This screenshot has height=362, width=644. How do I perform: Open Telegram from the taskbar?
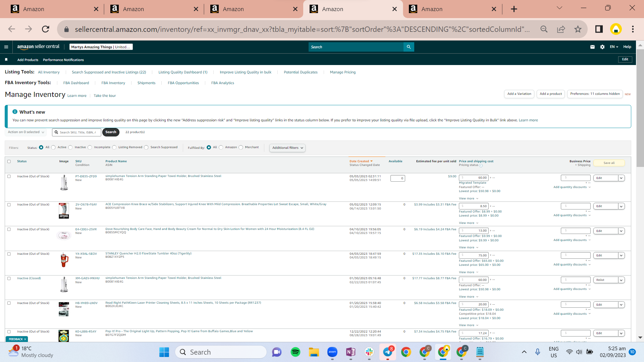(388, 352)
